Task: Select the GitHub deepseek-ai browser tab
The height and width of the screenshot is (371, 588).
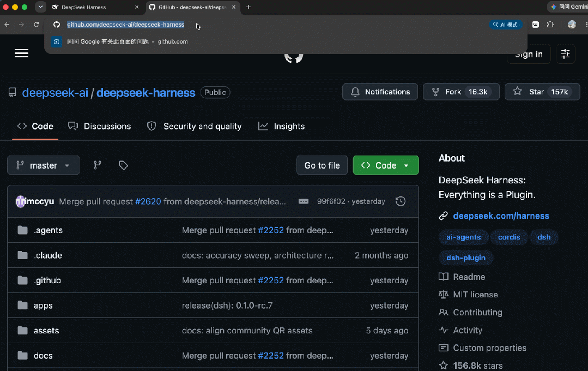Action: (192, 7)
